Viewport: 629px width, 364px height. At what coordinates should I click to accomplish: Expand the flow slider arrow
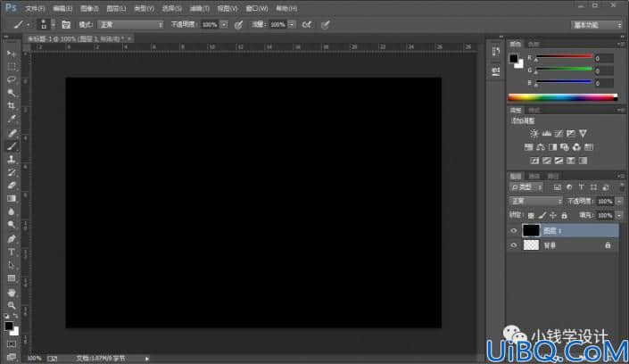(292, 25)
